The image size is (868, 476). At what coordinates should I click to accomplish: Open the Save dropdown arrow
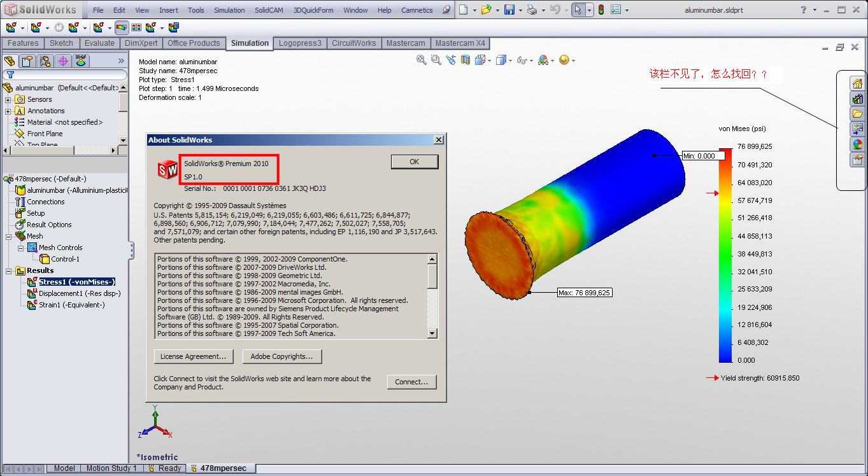tap(520, 10)
